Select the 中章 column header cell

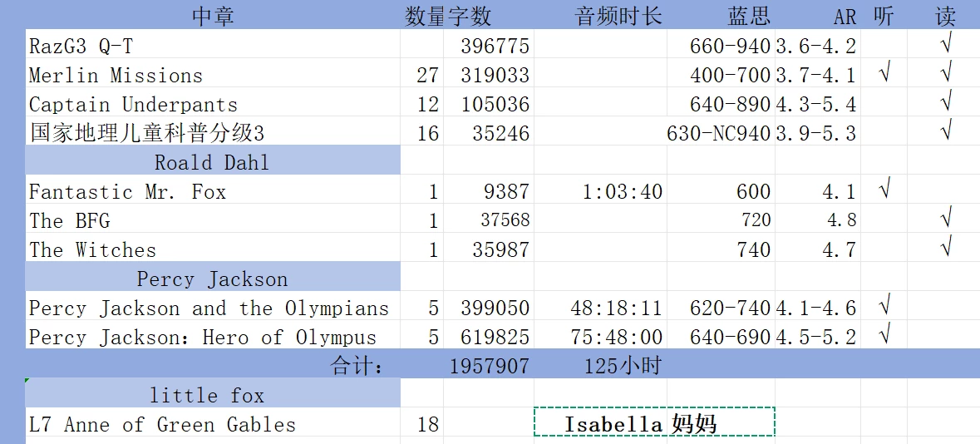pyautogui.click(x=213, y=15)
